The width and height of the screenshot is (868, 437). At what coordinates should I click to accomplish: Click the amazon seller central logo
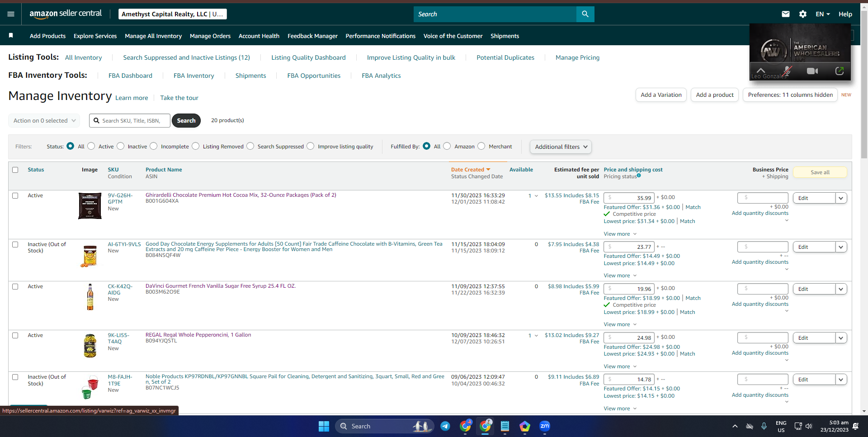click(66, 14)
